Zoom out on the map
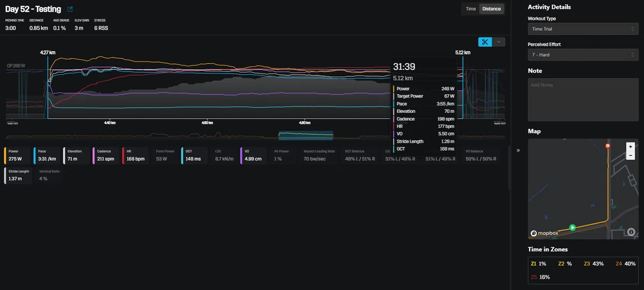The width and height of the screenshot is (644, 290). [631, 155]
